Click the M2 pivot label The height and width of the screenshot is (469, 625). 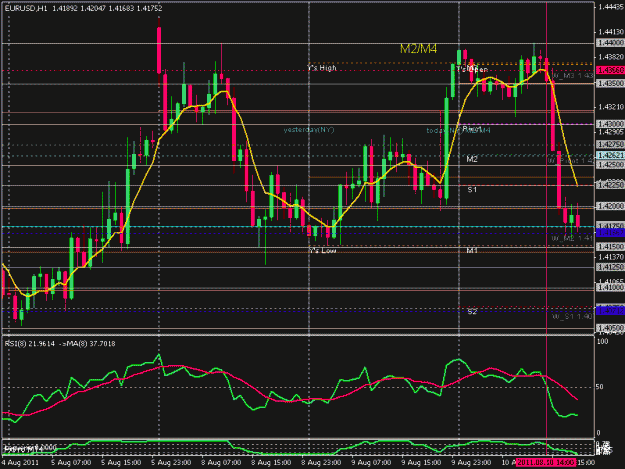(472, 159)
